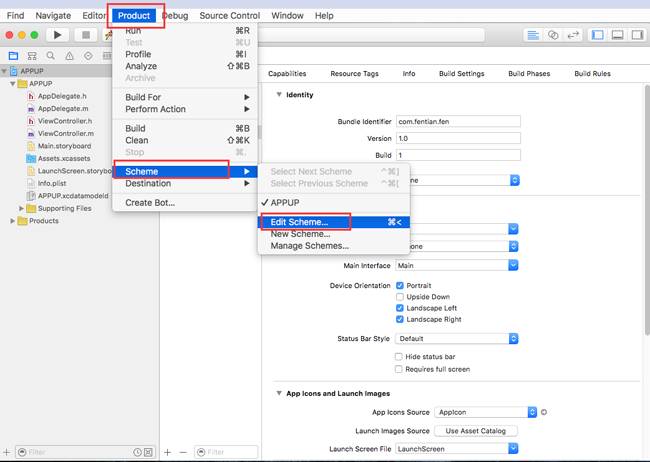Select ViewController.m in project tree

(65, 134)
